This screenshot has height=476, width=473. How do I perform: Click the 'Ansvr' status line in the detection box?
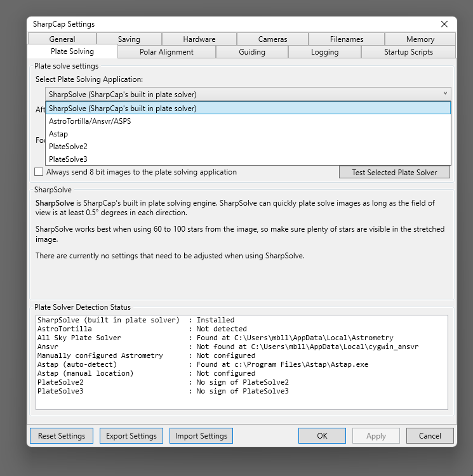pyautogui.click(x=228, y=347)
